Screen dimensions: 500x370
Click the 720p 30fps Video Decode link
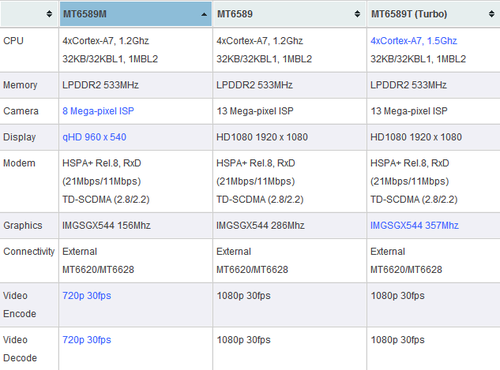pos(87,340)
